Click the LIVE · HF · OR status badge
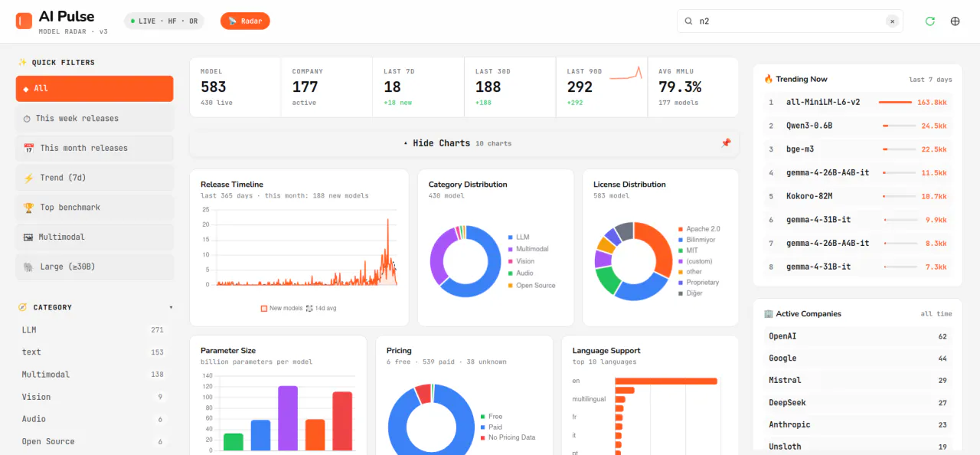980x455 pixels. pyautogui.click(x=165, y=21)
